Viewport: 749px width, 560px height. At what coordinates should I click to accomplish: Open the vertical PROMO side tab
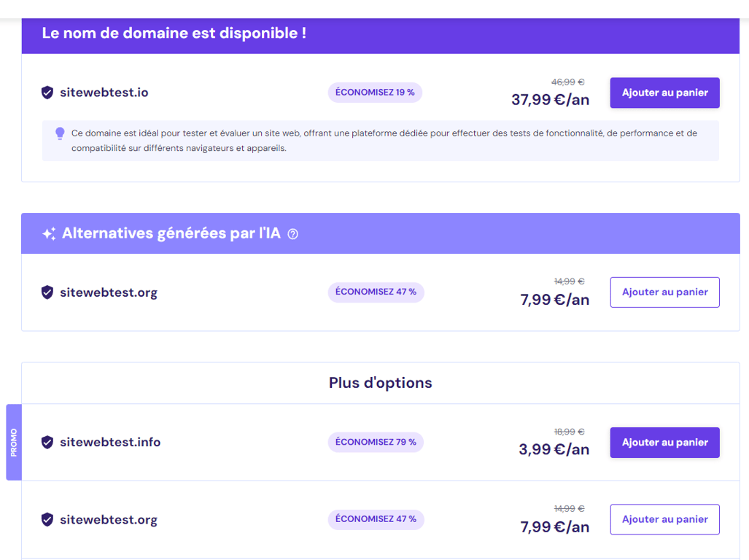(14, 443)
